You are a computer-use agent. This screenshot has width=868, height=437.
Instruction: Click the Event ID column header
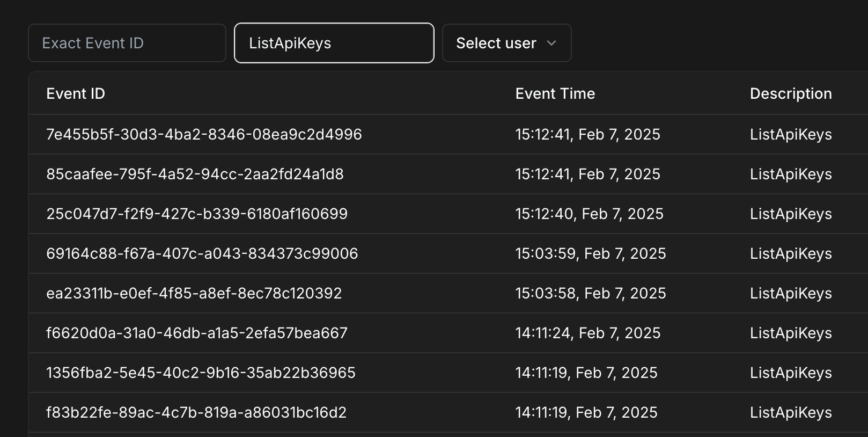(x=76, y=93)
